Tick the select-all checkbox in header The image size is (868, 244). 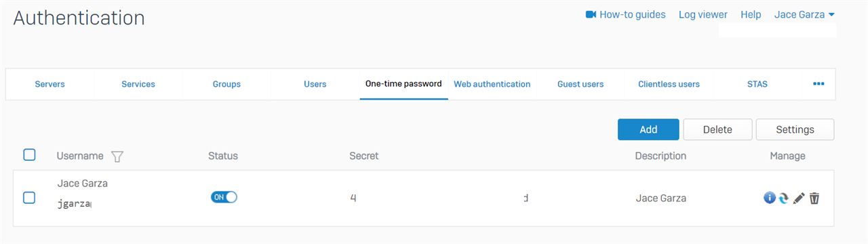click(29, 155)
